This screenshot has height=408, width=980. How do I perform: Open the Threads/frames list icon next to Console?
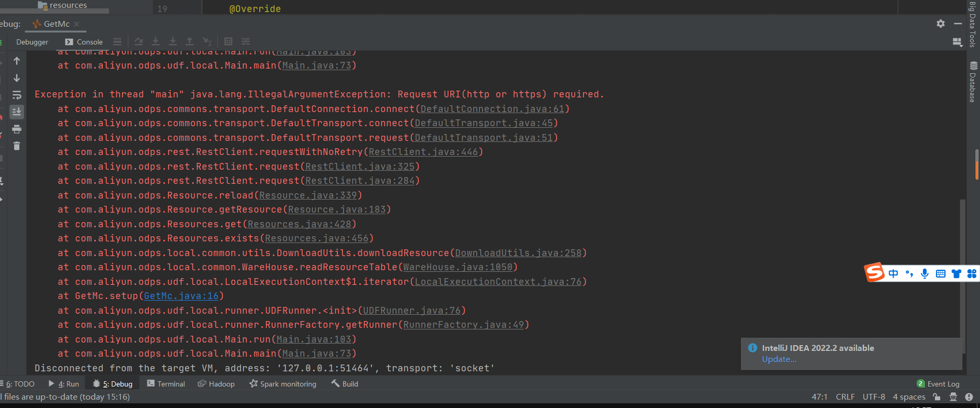[117, 42]
